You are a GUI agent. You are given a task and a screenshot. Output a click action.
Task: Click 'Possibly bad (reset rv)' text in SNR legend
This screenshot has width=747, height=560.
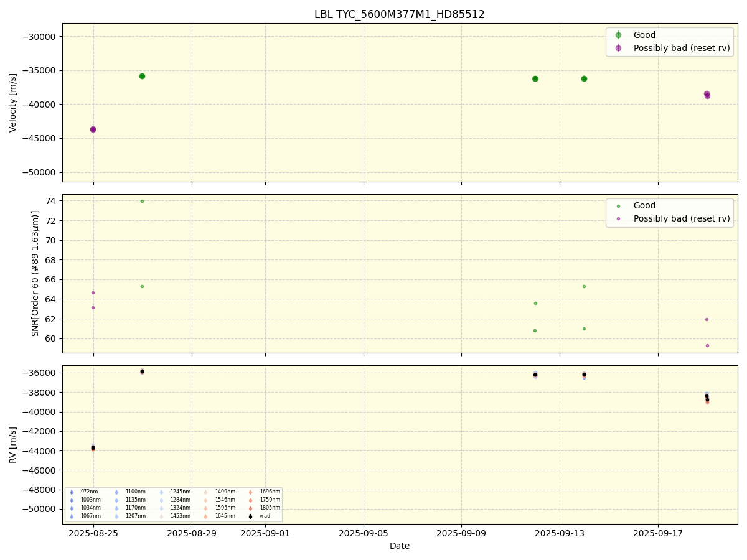682,218
